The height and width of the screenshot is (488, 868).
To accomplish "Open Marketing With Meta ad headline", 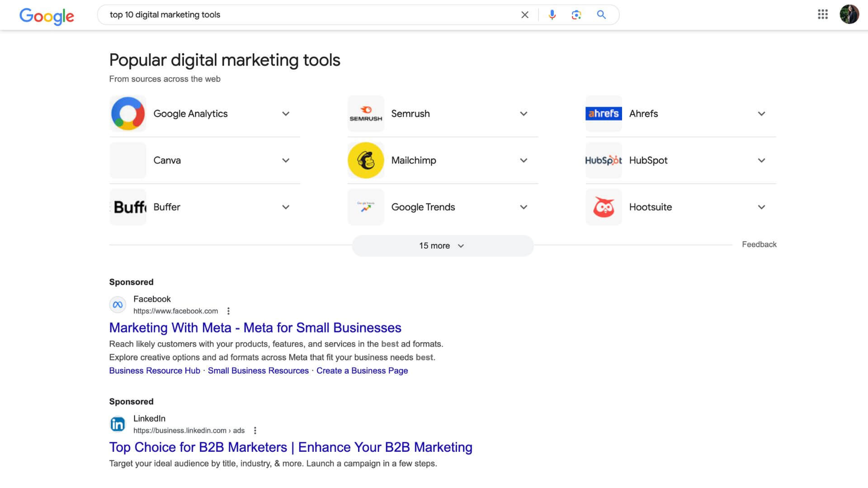I will click(x=255, y=328).
